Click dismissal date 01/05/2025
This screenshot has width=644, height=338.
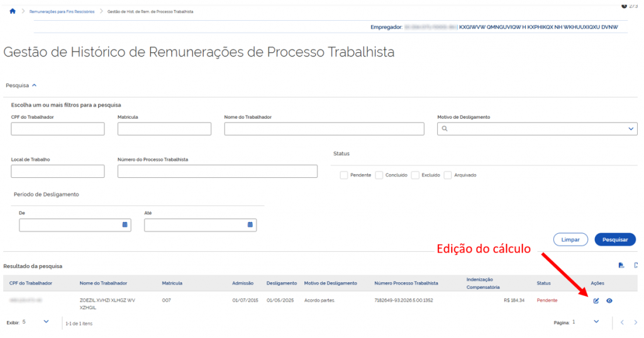point(280,300)
